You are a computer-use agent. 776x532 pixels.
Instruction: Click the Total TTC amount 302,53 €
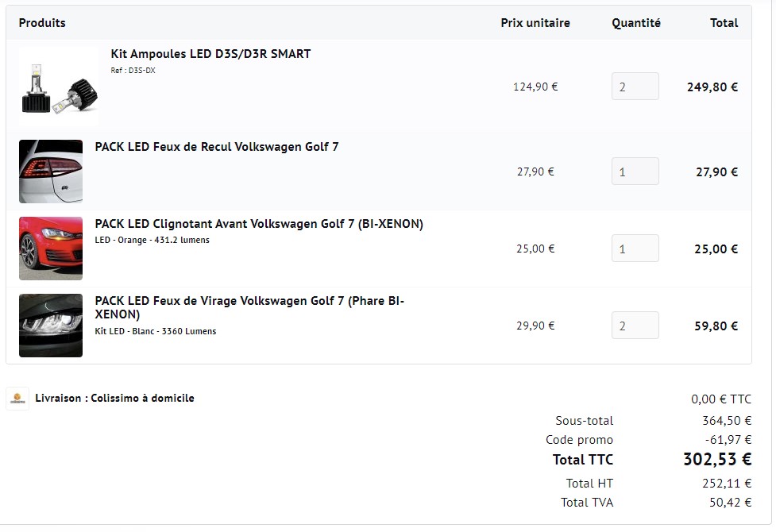pyautogui.click(x=717, y=459)
